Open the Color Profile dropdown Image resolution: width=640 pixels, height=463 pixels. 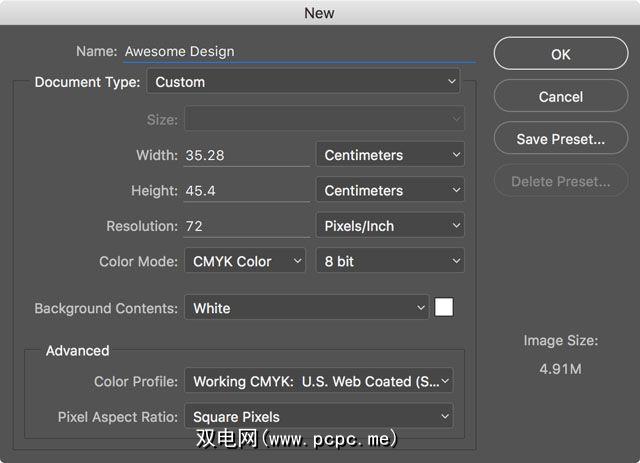(319, 381)
